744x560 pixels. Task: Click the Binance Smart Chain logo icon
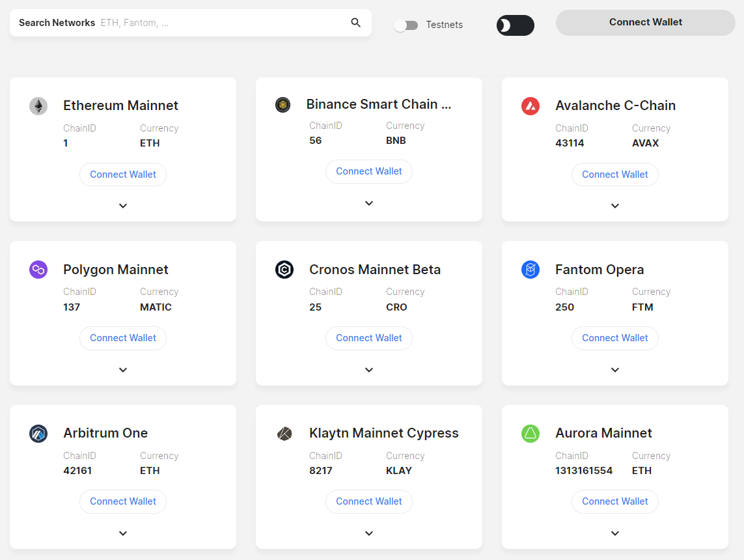(x=282, y=105)
